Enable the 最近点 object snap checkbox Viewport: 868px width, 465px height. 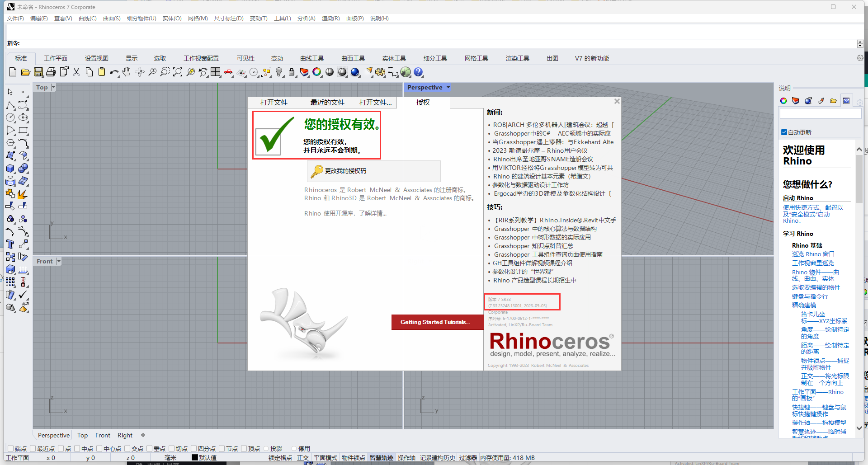33,449
